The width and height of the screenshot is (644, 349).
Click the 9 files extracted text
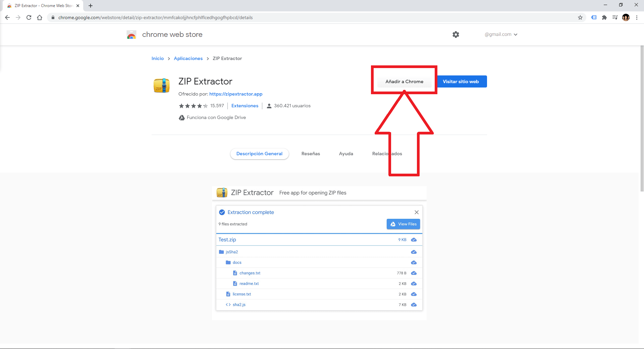point(233,224)
